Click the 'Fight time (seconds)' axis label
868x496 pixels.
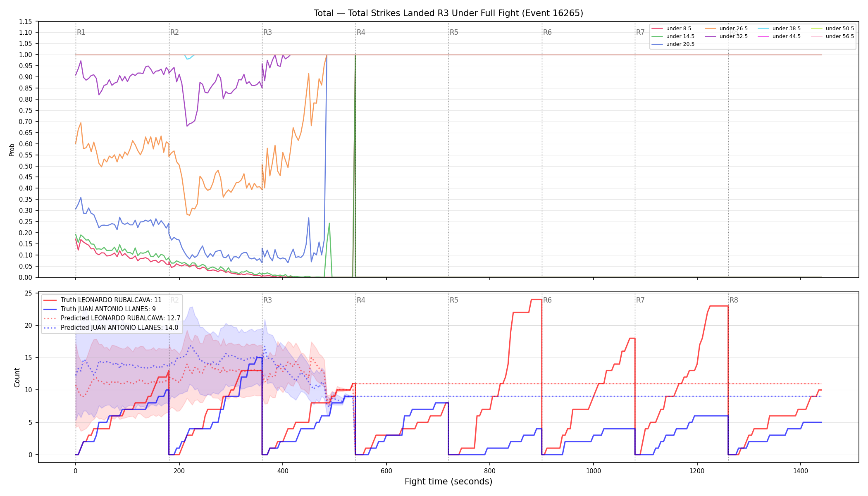[448, 482]
